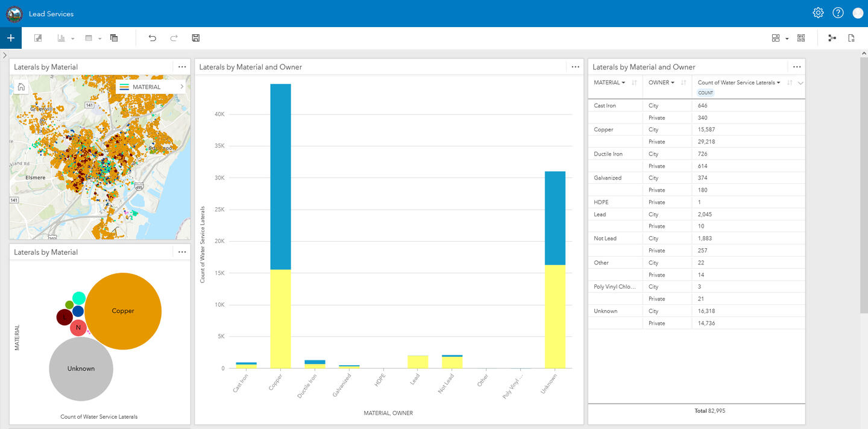
Task: Click the Redo arrow
Action: click(174, 38)
